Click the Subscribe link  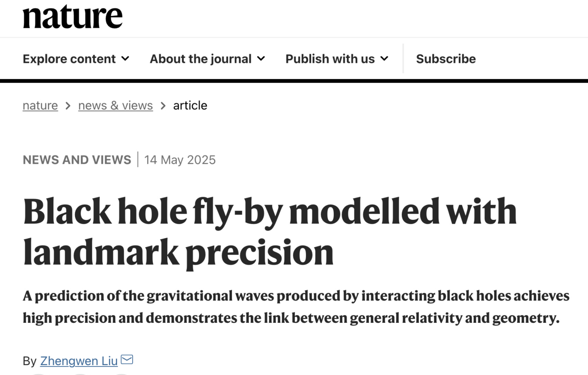pyautogui.click(x=445, y=59)
